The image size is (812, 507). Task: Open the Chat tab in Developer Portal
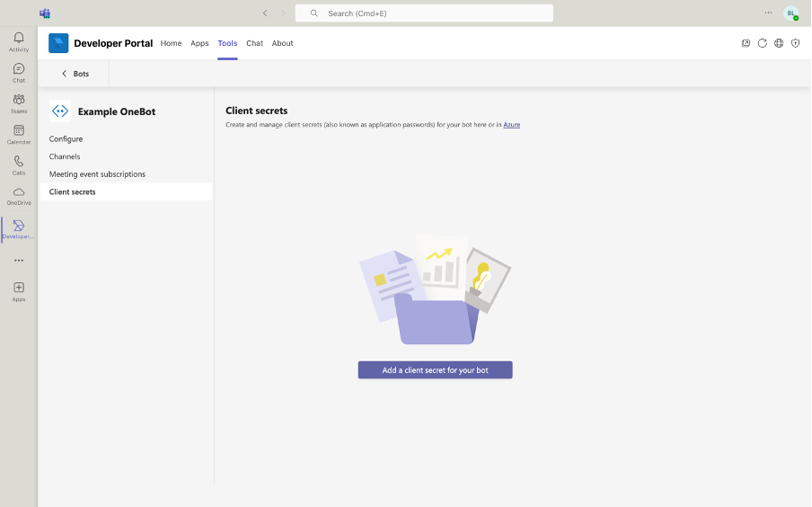254,43
